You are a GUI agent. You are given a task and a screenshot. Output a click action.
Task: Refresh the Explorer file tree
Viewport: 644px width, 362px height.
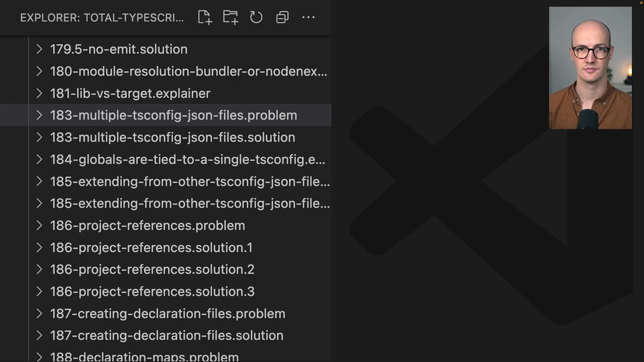256,17
